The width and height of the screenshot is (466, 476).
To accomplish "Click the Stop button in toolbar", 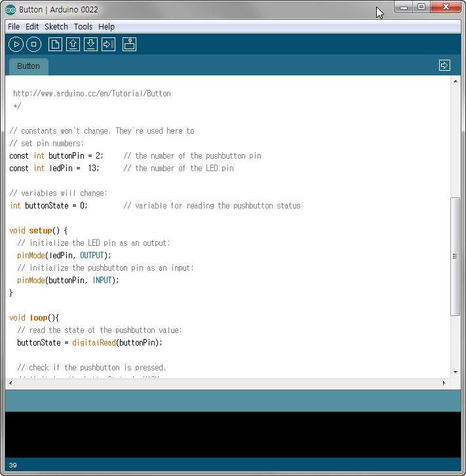I will (x=33, y=45).
